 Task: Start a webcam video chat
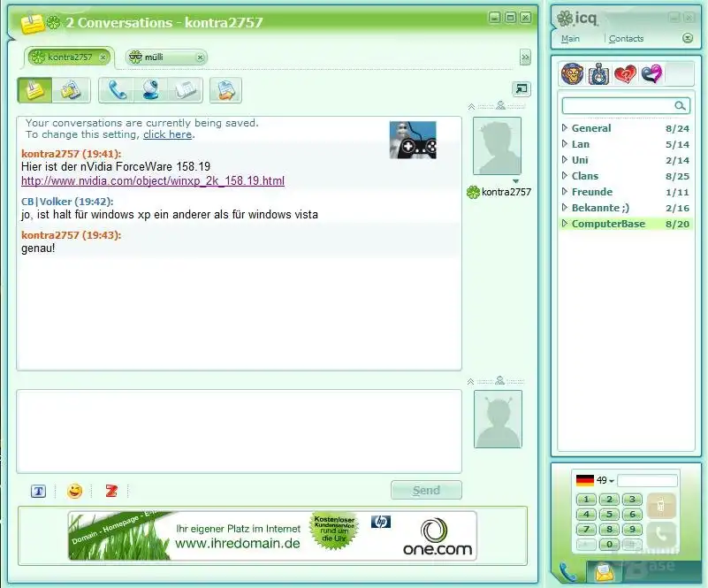[151, 90]
